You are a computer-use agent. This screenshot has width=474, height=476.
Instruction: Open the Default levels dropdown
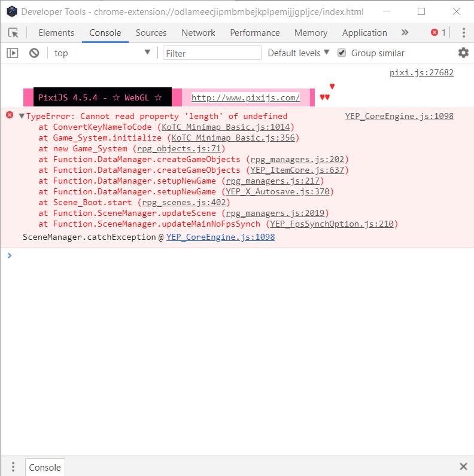(299, 53)
